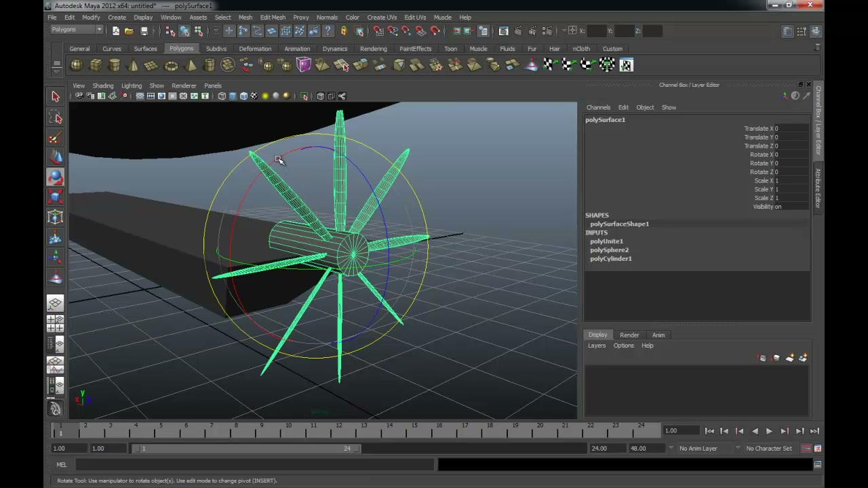Image resolution: width=868 pixels, height=488 pixels.
Task: Activate the Rotate tool sphere icon
Action: pyautogui.click(x=56, y=177)
